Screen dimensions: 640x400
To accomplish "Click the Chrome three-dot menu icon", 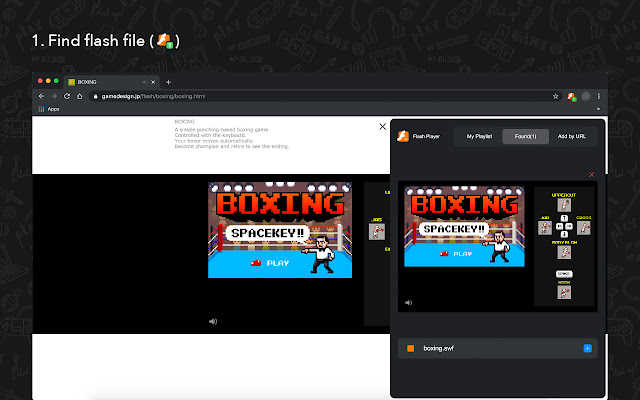I will click(598, 96).
